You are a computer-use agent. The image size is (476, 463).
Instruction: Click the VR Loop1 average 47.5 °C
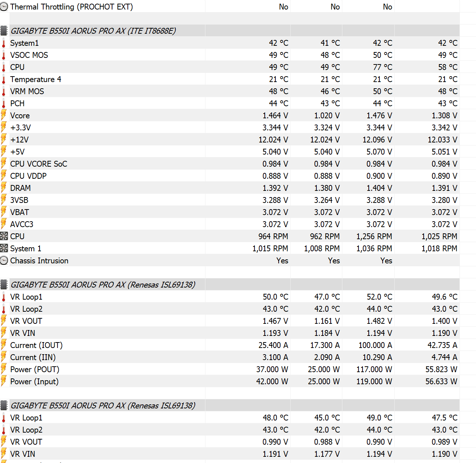tap(445, 418)
